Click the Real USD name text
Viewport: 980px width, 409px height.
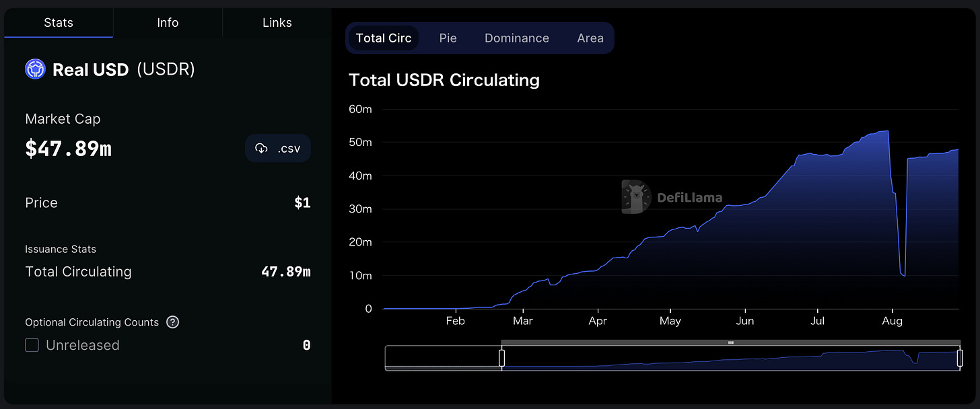90,69
